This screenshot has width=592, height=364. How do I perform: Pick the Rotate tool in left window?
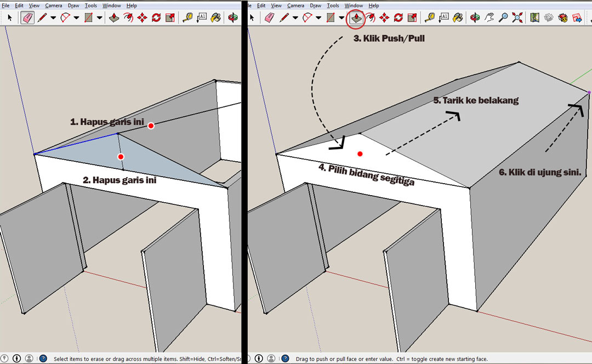pyautogui.click(x=156, y=18)
